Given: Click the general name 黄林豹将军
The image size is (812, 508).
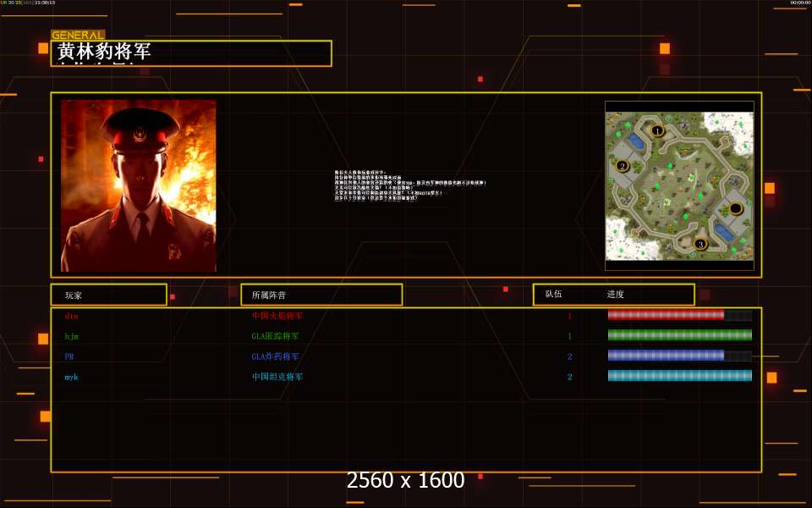Looking at the screenshot, I should (x=104, y=52).
